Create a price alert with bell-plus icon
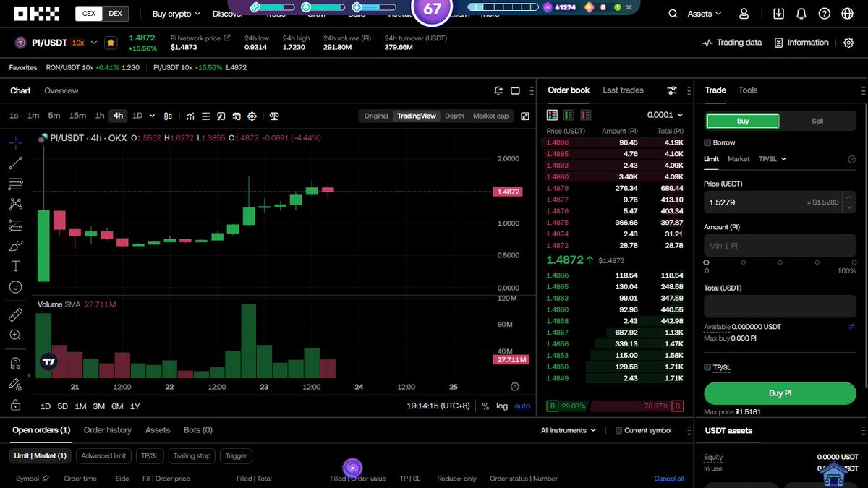The image size is (868, 488). [498, 90]
